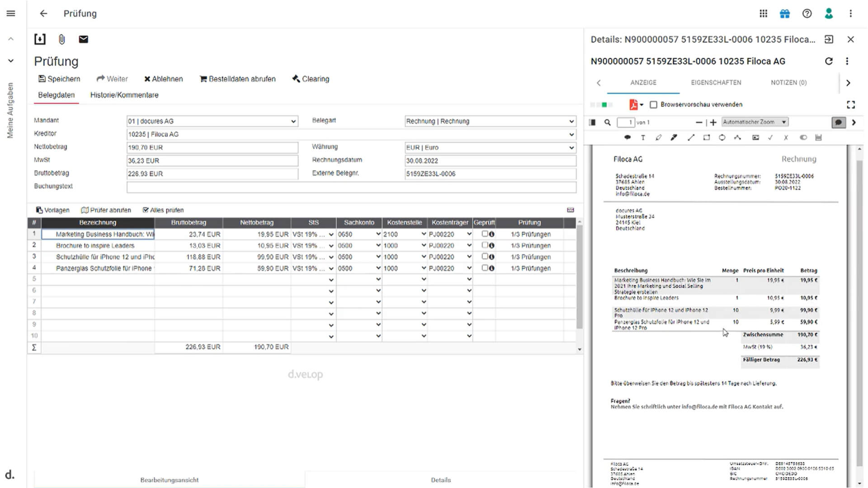This screenshot has height=488, width=868.
Task: Save annotations with the disk icon
Action: (x=818, y=137)
